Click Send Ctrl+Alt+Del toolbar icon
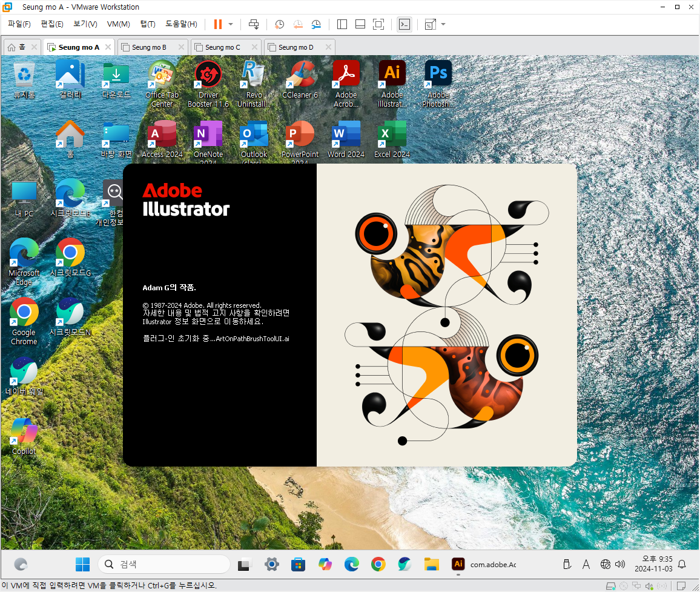The image size is (700, 592). point(254,24)
